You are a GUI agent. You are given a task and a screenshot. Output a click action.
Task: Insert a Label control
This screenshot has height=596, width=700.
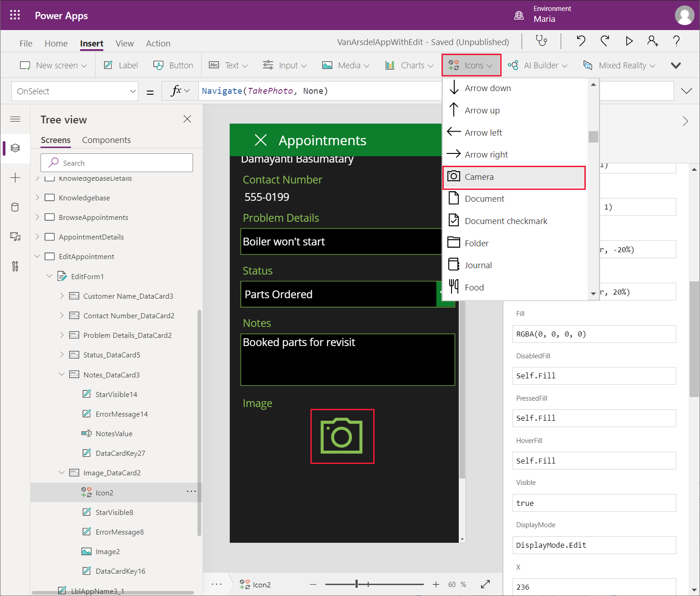[121, 66]
